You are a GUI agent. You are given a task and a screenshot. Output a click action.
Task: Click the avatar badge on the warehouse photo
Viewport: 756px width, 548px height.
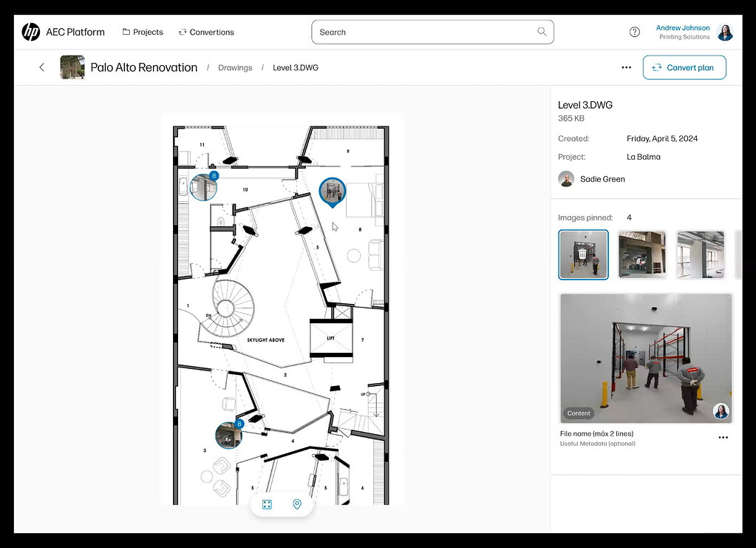(721, 411)
